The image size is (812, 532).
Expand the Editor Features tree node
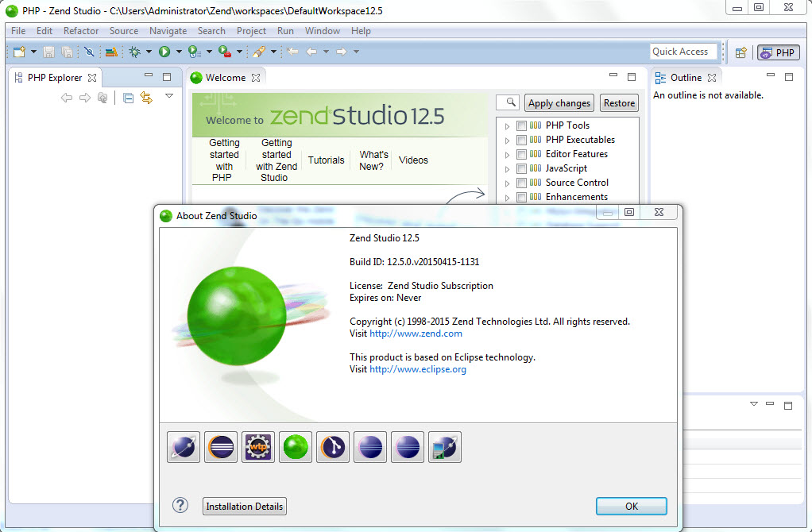coord(507,155)
